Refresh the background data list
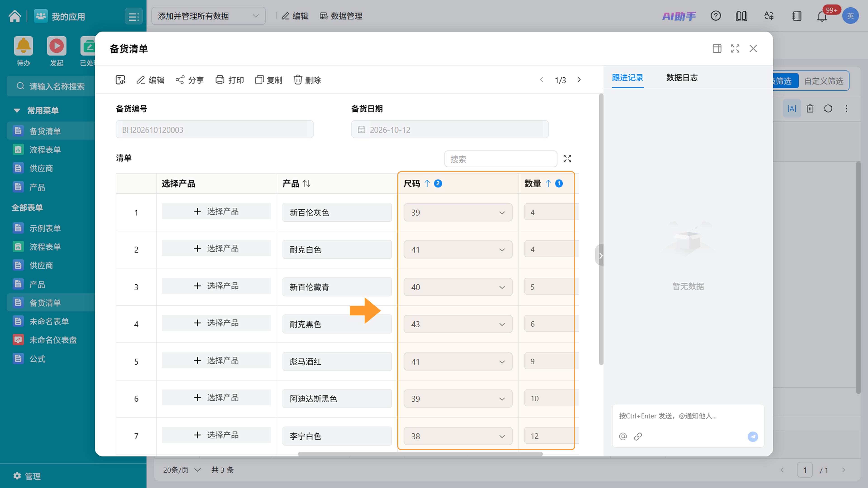Image resolution: width=868 pixels, height=488 pixels. pos(828,108)
